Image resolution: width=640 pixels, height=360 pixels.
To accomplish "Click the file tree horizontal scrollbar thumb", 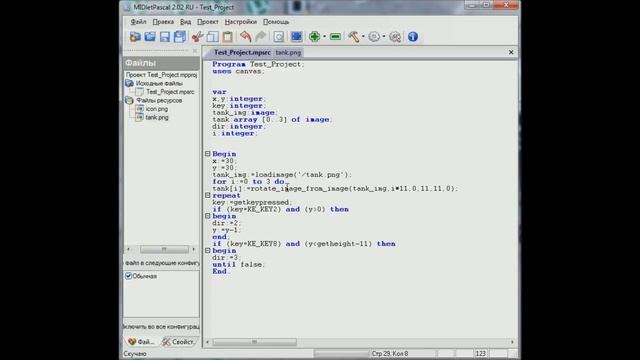I will 164,249.
